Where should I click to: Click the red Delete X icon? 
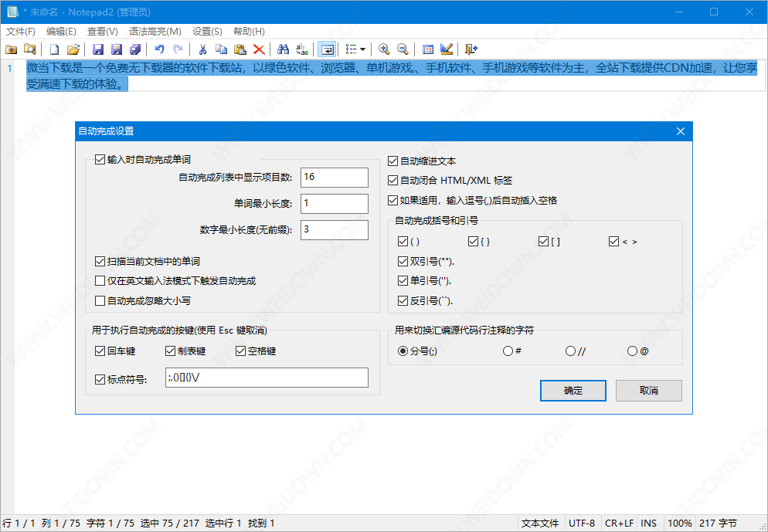coord(258,49)
